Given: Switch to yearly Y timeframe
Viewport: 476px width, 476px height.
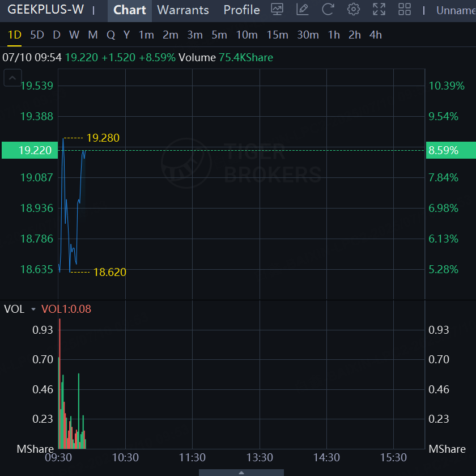Looking at the screenshot, I should [x=127, y=35].
